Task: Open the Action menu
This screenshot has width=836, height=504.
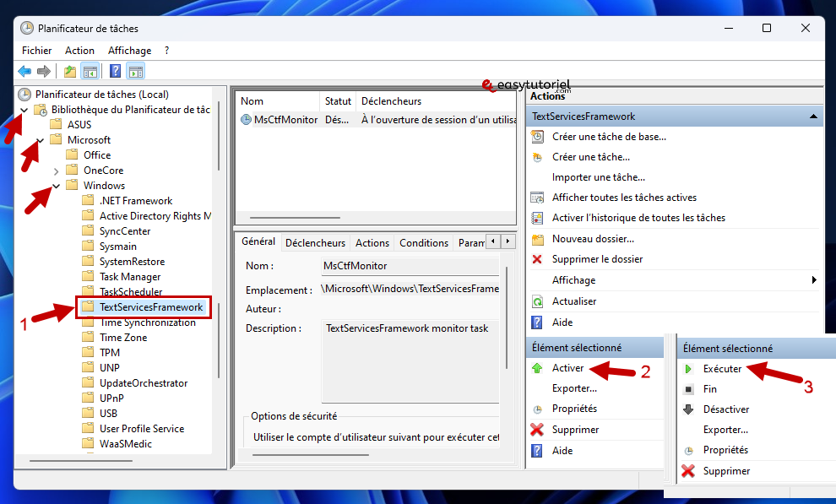Action: point(79,51)
